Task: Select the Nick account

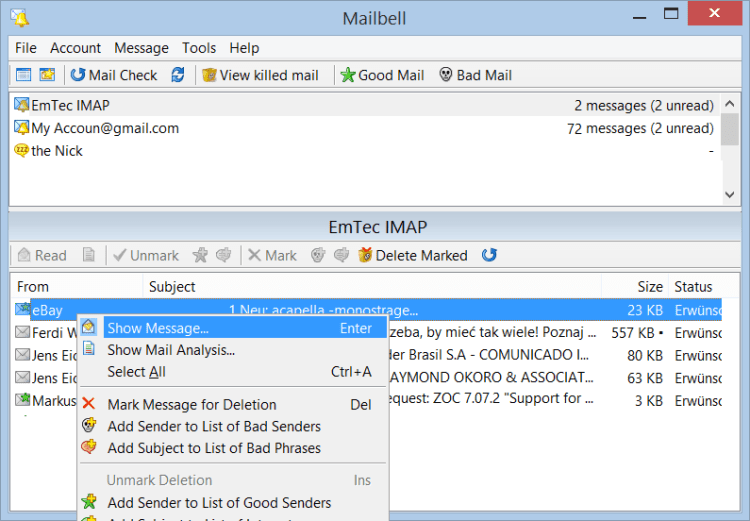Action: point(365,151)
